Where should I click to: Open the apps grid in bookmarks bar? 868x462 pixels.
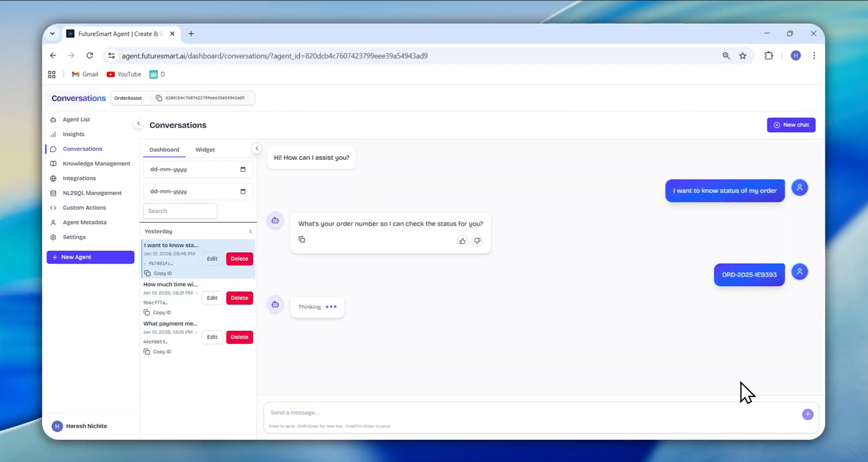pos(52,74)
